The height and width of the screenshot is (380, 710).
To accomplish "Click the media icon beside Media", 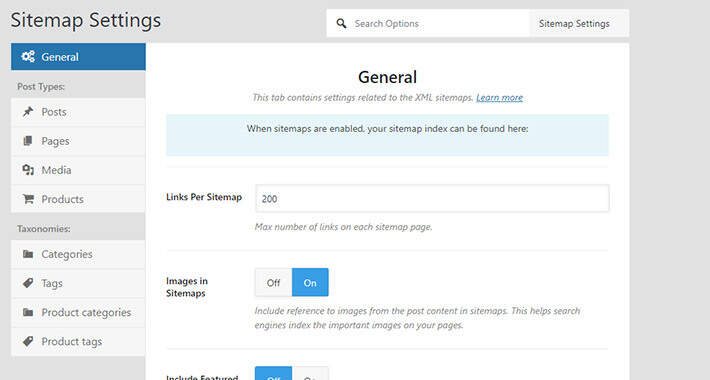I will coord(28,170).
